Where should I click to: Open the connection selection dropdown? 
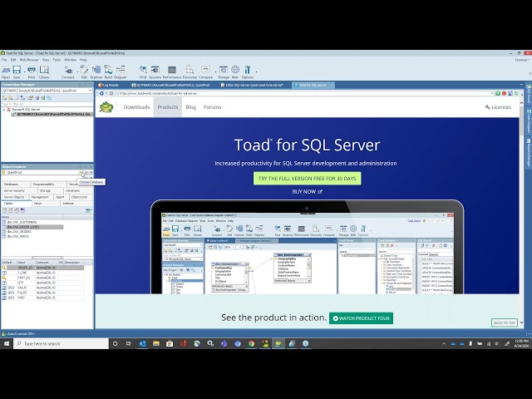(x=91, y=91)
